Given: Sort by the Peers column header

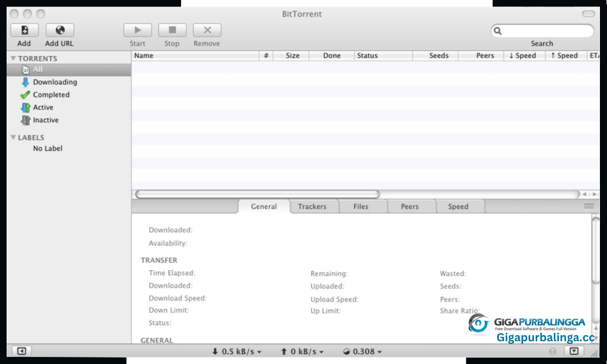Looking at the screenshot, I should (x=481, y=56).
